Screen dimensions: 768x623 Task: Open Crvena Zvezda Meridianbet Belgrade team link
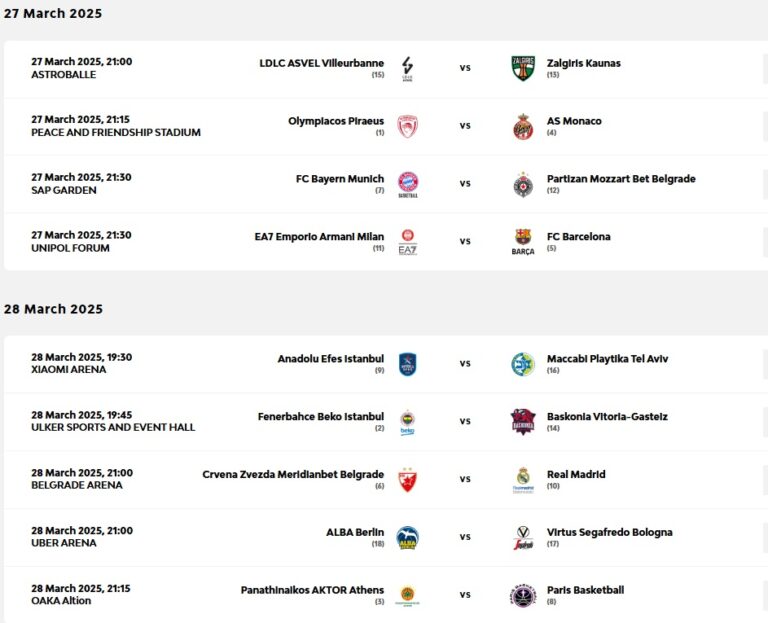[x=293, y=475]
